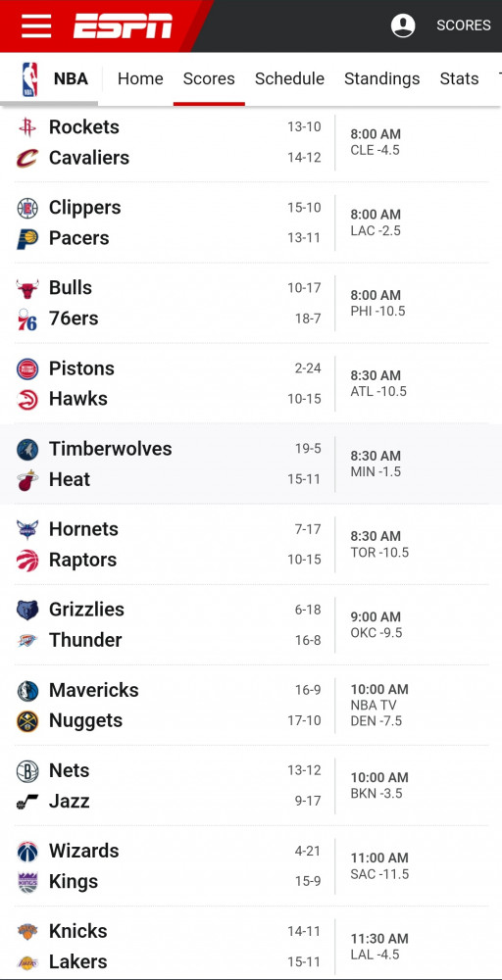Open the user profile icon

click(x=403, y=25)
